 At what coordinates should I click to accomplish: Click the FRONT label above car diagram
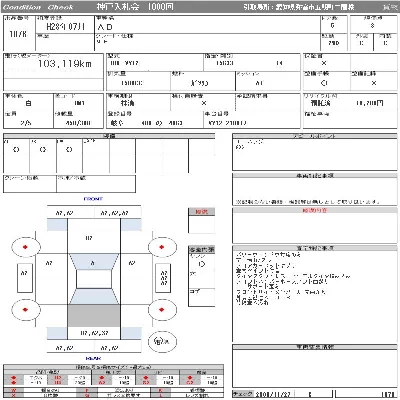pyautogui.click(x=93, y=199)
